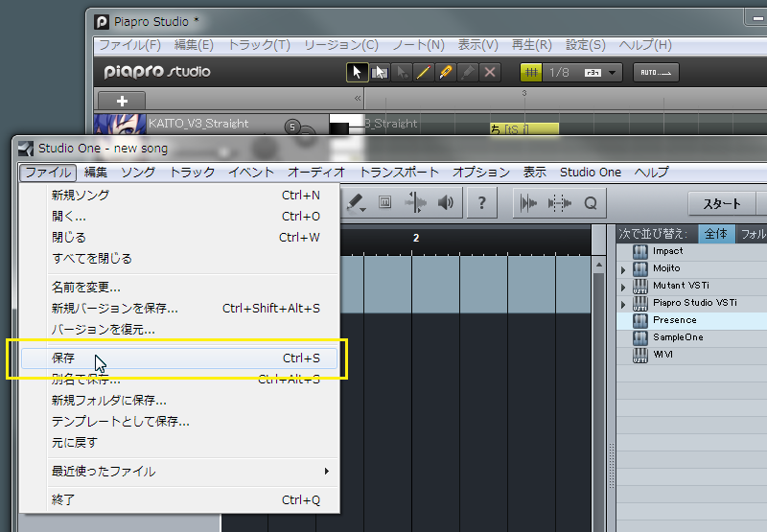Screen dimensions: 767x532
Task: Choose 名前を変更... menu entry
Action: 180,287
